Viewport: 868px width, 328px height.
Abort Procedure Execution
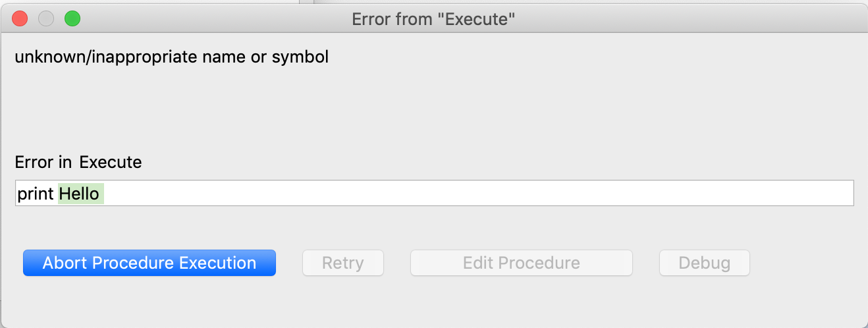[149, 263]
